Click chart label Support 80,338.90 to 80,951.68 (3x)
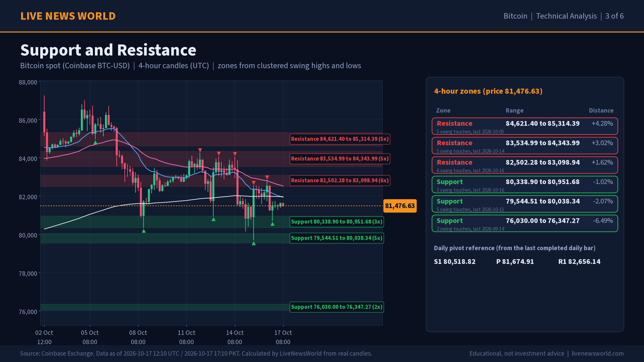Viewport: 644px width, 362px height. pos(337,222)
